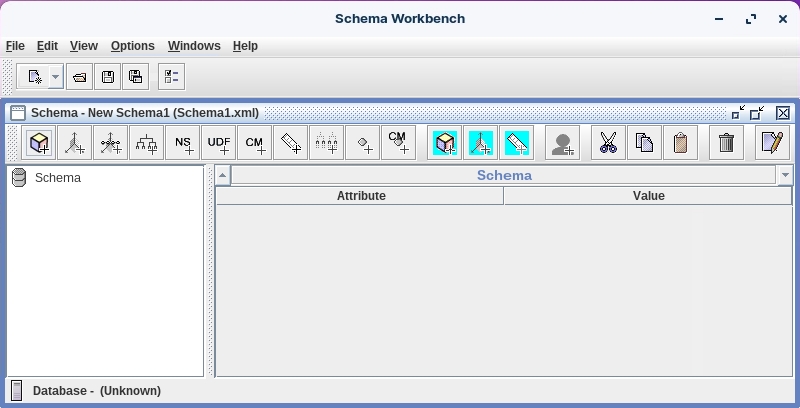Cut selection with the scissors icon
This screenshot has width=800, height=408.
(608, 143)
